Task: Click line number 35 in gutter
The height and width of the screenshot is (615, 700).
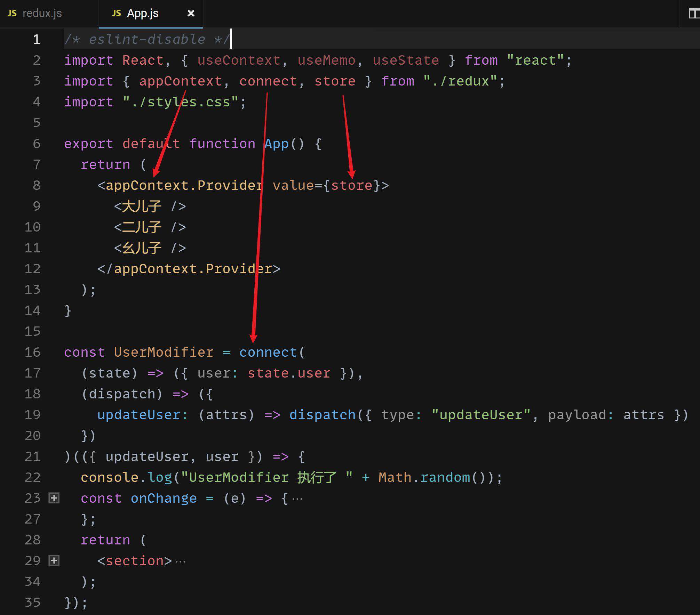Action: 33,602
